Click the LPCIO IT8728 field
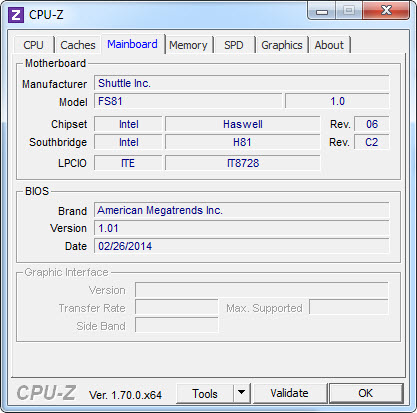 pyautogui.click(x=243, y=163)
